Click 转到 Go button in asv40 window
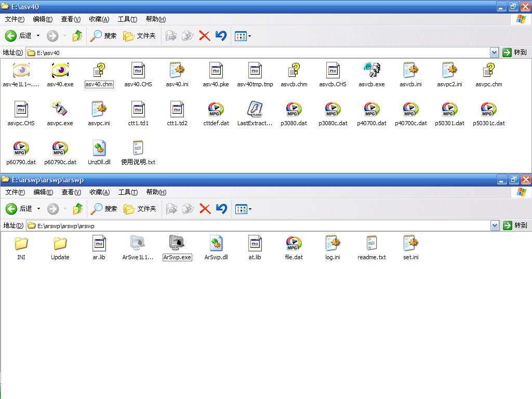 pyautogui.click(x=515, y=52)
